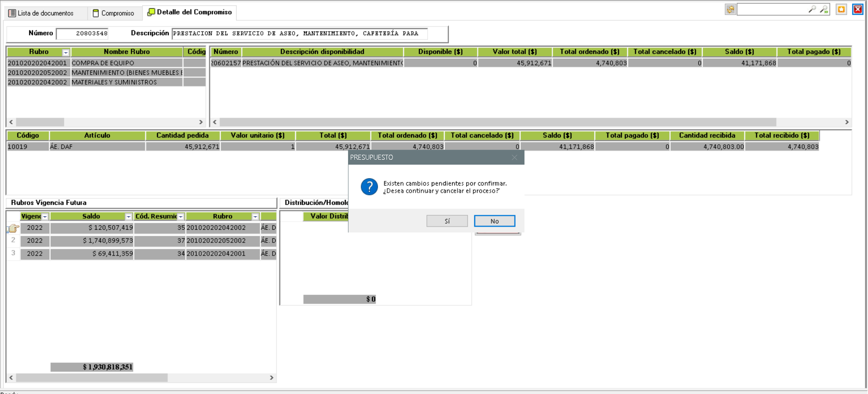The height and width of the screenshot is (394, 868).
Task: Select row number 3 in Rubros Vigencia Futura
Action: [x=13, y=253]
